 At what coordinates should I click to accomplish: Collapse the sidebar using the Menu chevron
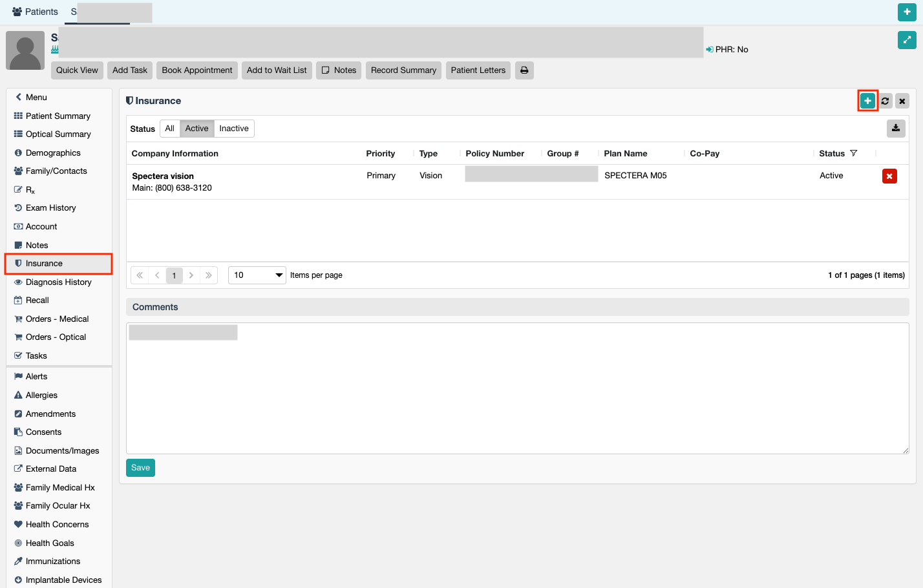coord(19,97)
